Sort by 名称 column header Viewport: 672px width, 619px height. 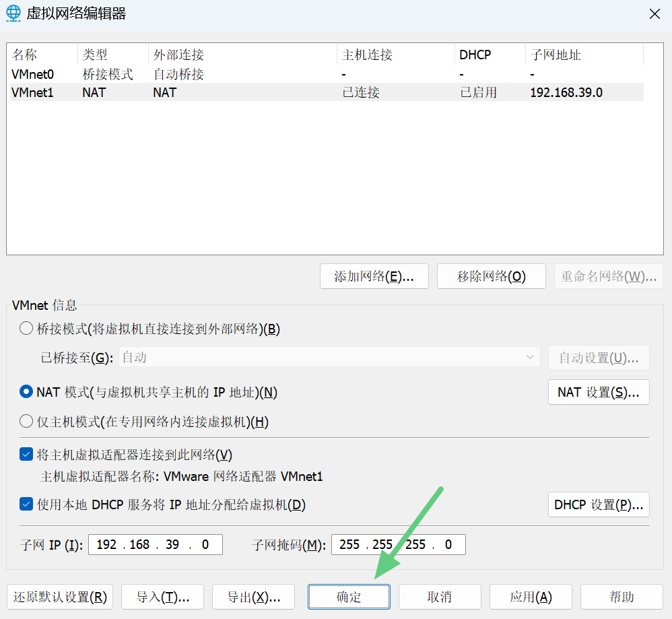(x=43, y=55)
